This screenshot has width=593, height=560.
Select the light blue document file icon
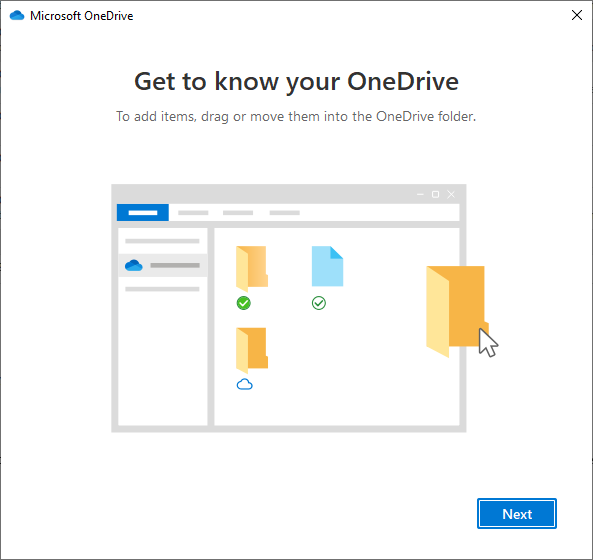tap(328, 266)
